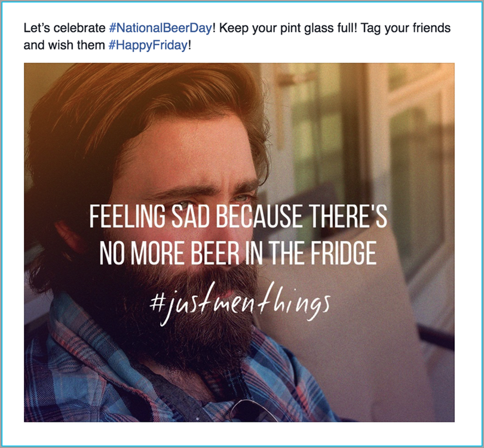Click the man's eye in the photo
Screen dimensions: 484x448
pyautogui.click(x=185, y=204)
